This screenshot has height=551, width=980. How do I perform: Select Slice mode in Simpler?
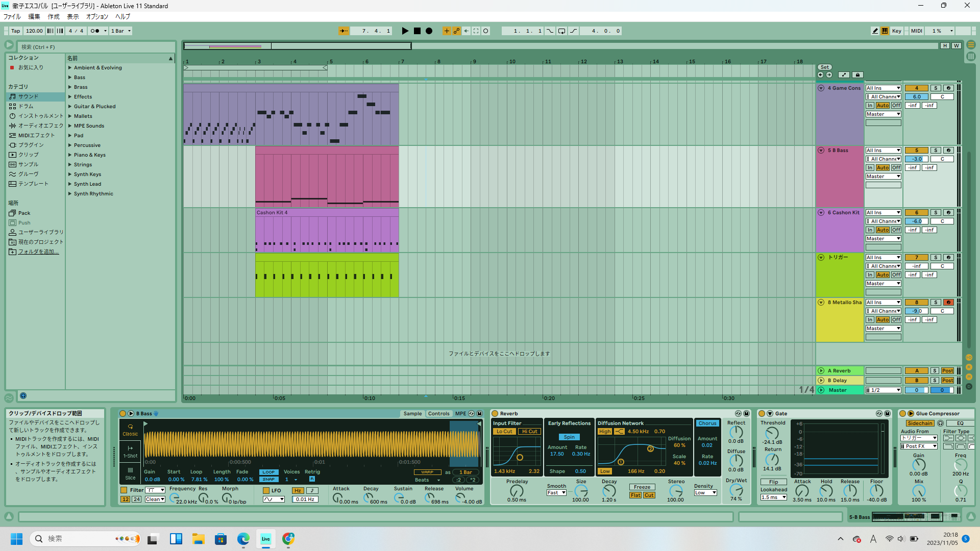[130, 474]
